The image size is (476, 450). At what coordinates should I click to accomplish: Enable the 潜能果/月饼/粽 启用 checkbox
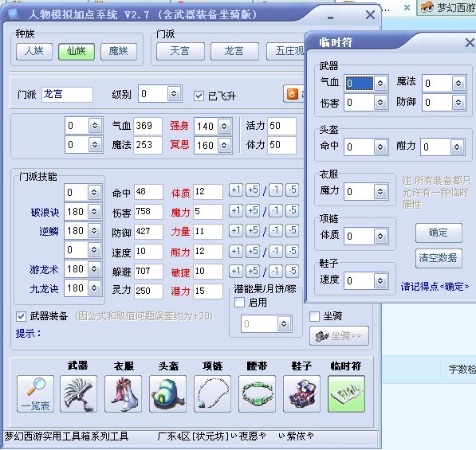pyautogui.click(x=239, y=302)
